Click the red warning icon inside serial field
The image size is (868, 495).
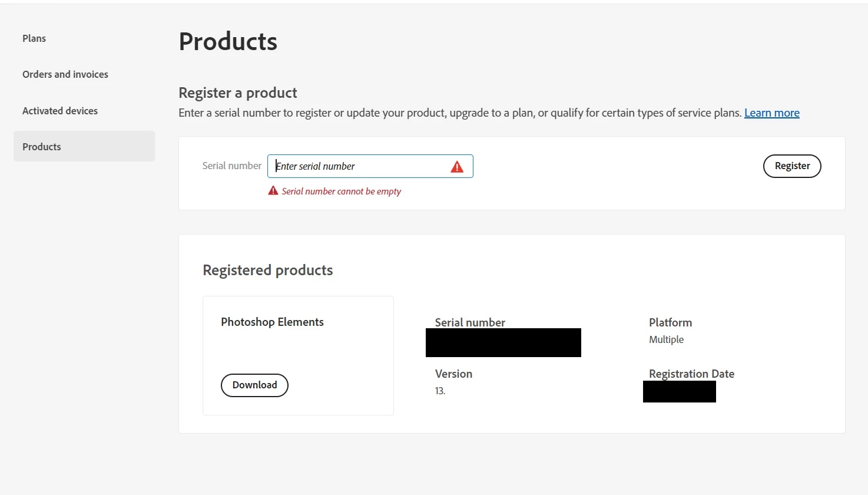pyautogui.click(x=457, y=167)
